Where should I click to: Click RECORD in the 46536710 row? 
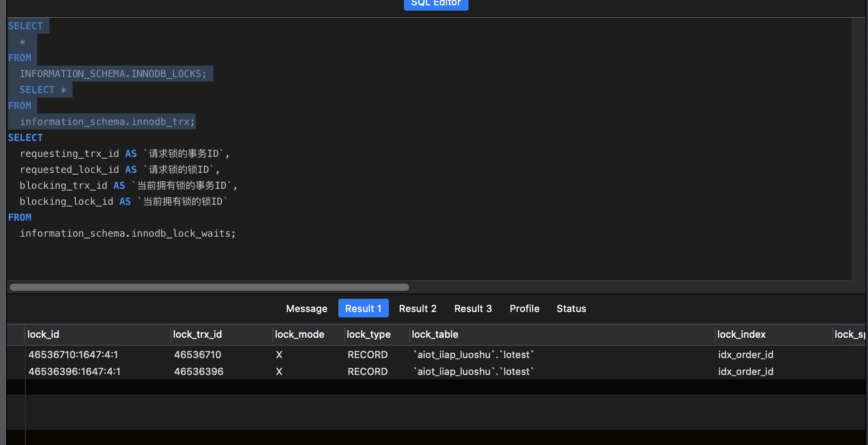[368, 355]
